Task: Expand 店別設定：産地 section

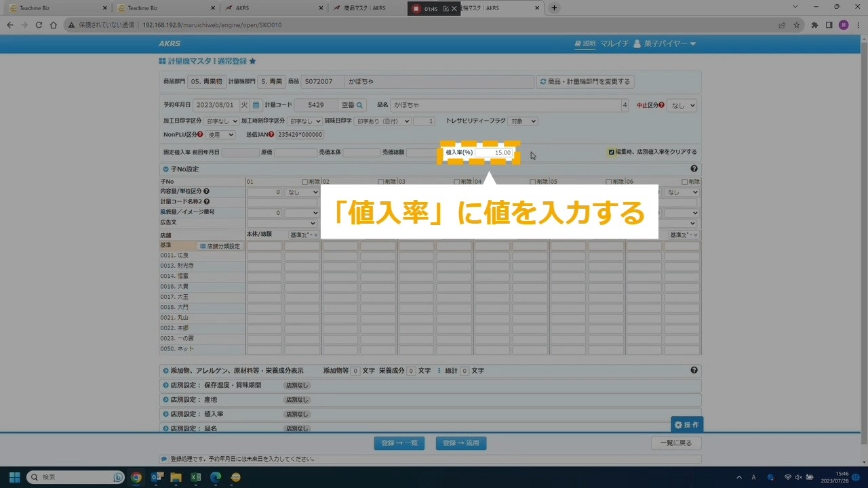Action: [165, 400]
